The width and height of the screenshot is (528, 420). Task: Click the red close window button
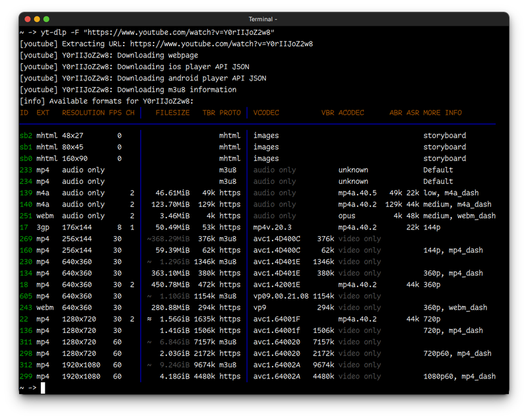click(x=26, y=20)
